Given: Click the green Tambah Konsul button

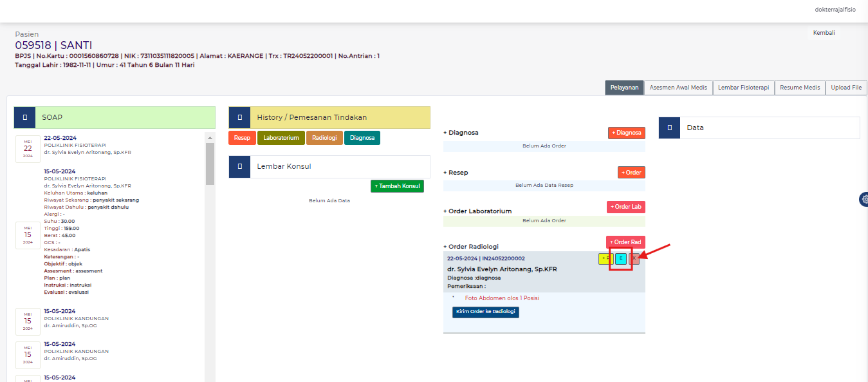Looking at the screenshot, I should pos(397,186).
